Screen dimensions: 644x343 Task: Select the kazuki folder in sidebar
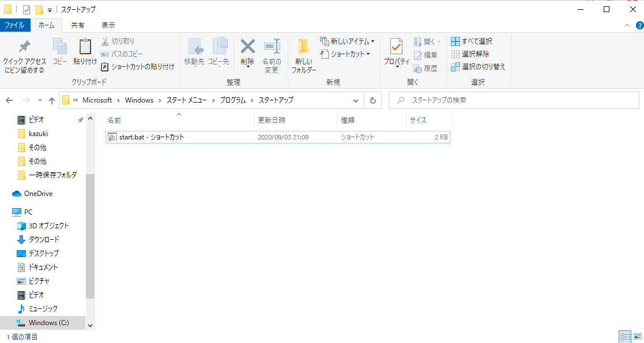pos(39,134)
